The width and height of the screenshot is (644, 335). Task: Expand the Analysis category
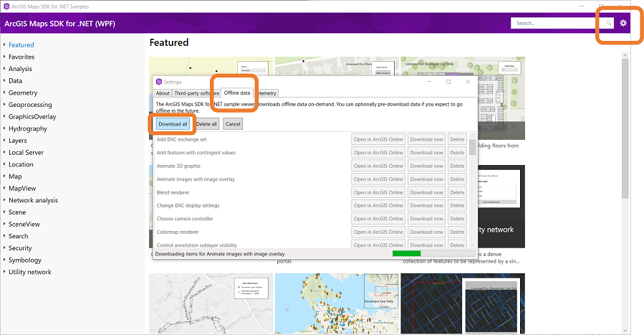[4, 69]
